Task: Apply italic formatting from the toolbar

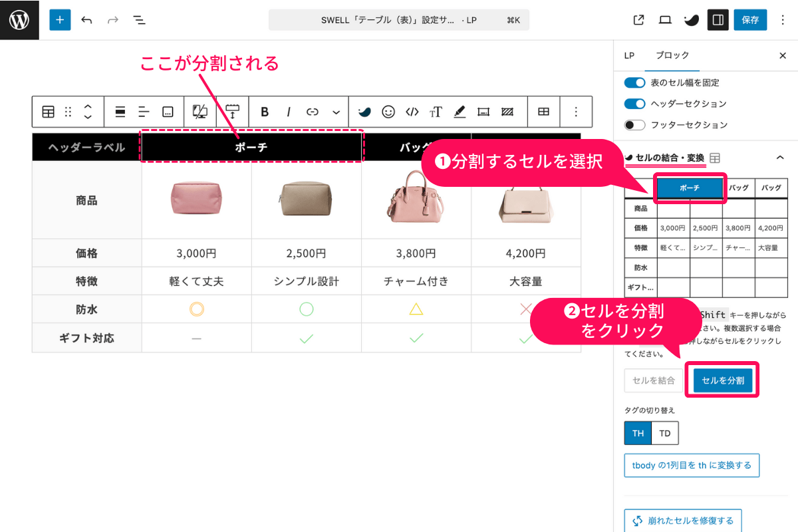Action: [288, 112]
